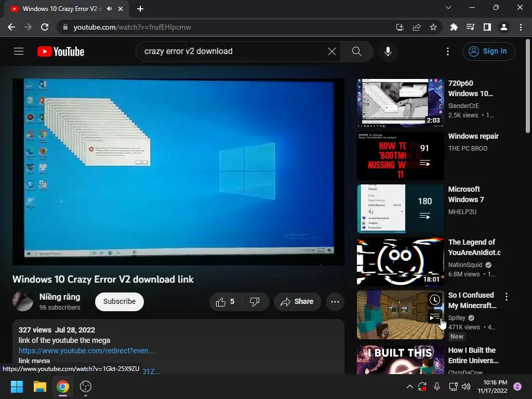Screen dimensions: 532x399
Task: Open the YouTube hamburger guide menu
Action: tap(19, 51)
